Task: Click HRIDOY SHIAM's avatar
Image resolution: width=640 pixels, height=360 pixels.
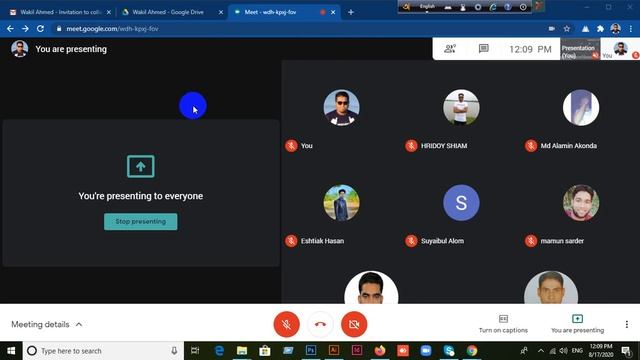Action: tap(461, 107)
